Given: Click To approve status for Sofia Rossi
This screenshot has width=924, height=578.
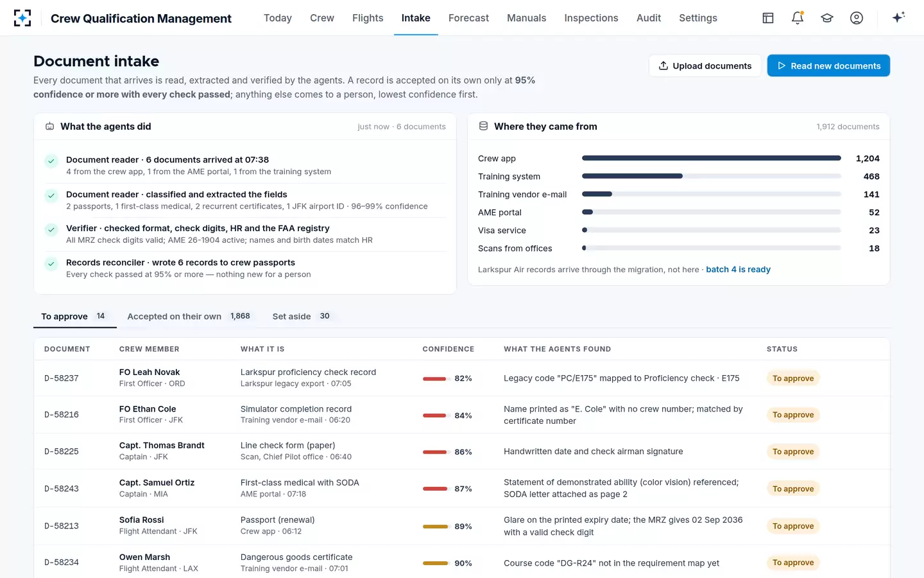Looking at the screenshot, I should point(793,526).
